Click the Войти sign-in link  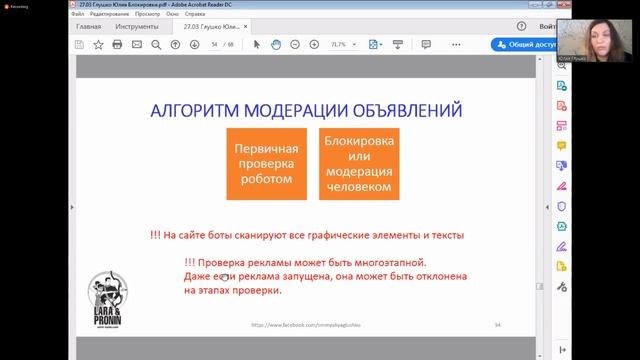[547, 27]
